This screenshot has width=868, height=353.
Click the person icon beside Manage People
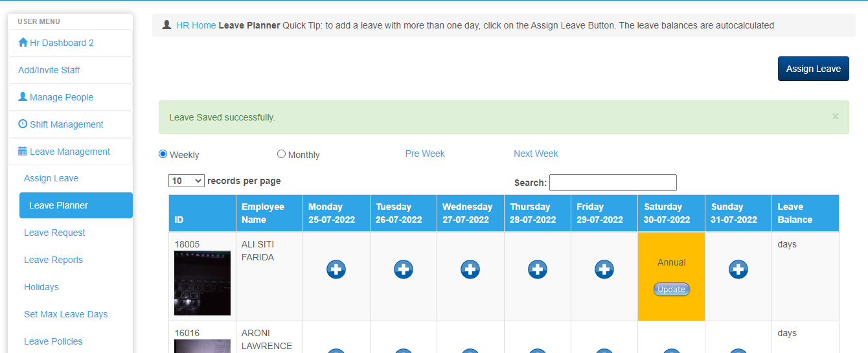pyautogui.click(x=23, y=97)
